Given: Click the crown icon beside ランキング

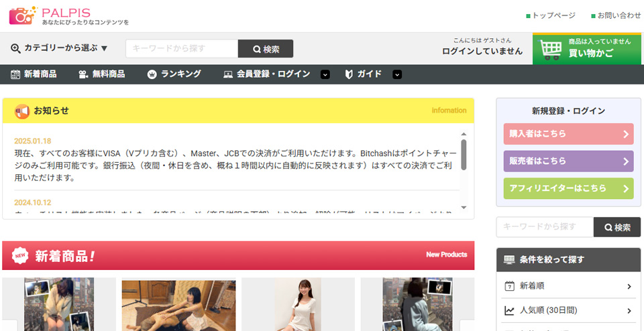Looking at the screenshot, I should (x=152, y=74).
